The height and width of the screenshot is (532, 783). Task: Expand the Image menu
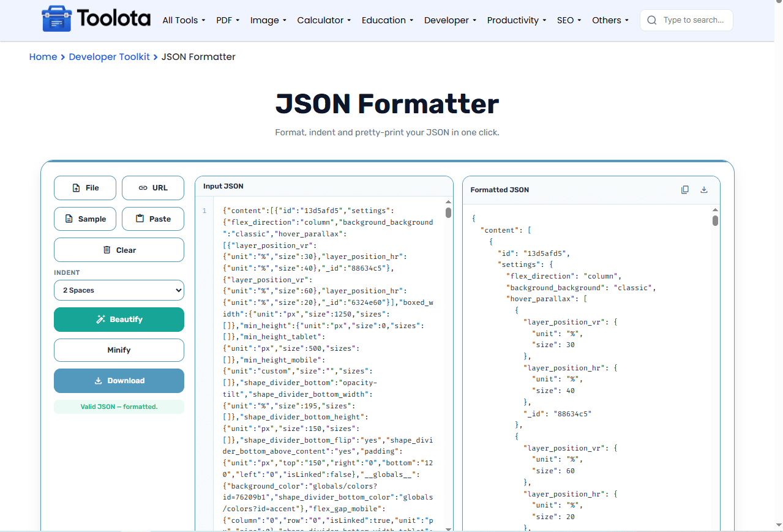[268, 20]
